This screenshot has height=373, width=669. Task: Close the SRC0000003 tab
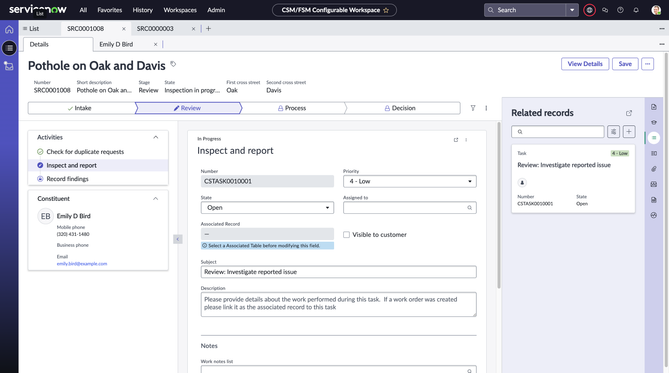pos(193,29)
